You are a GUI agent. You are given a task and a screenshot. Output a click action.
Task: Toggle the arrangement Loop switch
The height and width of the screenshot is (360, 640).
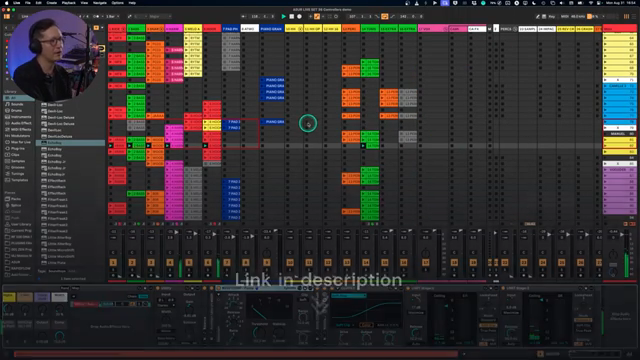click(x=384, y=16)
